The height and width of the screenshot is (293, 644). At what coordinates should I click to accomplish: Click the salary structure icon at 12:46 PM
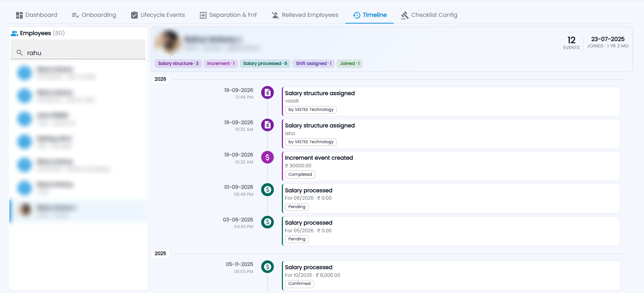(x=267, y=93)
